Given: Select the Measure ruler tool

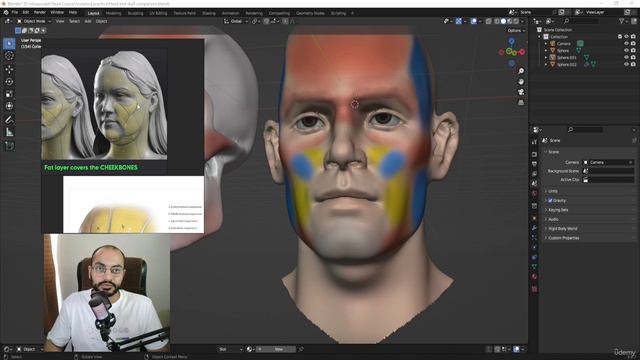Looking at the screenshot, I should pyautogui.click(x=9, y=132).
